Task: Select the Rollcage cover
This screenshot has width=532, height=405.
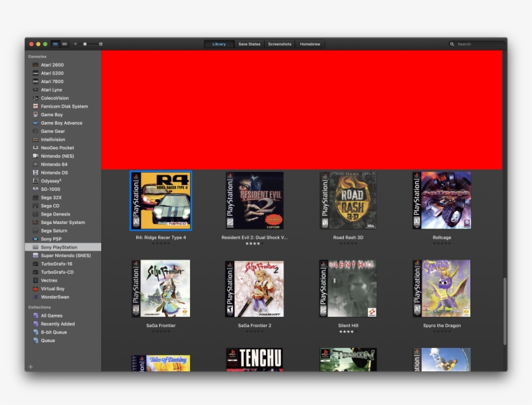Action: click(442, 201)
